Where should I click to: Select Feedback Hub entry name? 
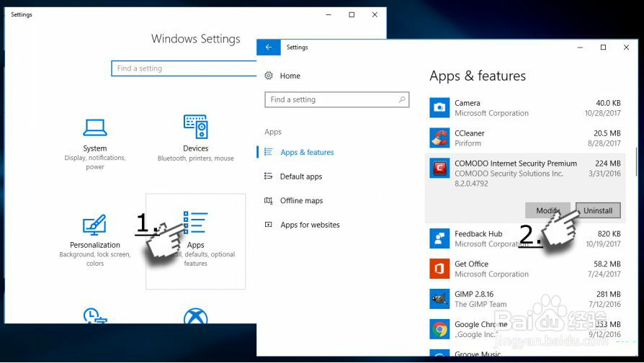pyautogui.click(x=478, y=233)
